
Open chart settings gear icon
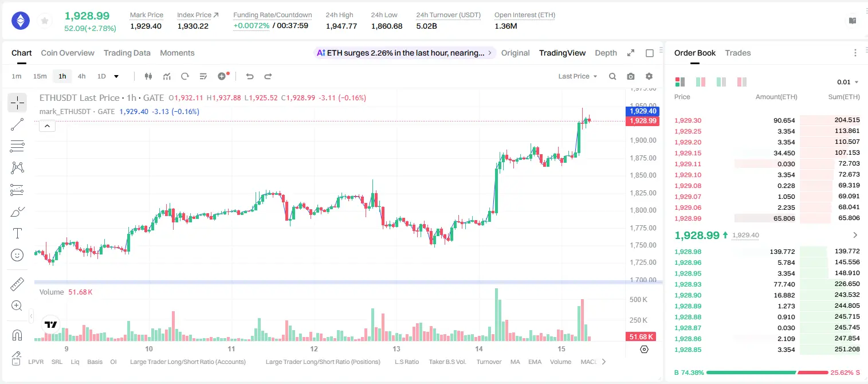click(x=649, y=76)
